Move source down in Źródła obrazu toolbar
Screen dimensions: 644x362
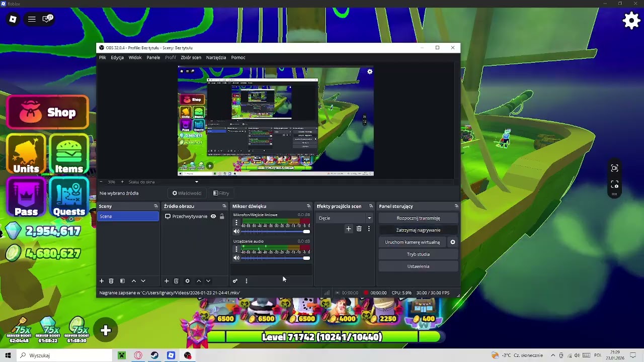(x=208, y=281)
